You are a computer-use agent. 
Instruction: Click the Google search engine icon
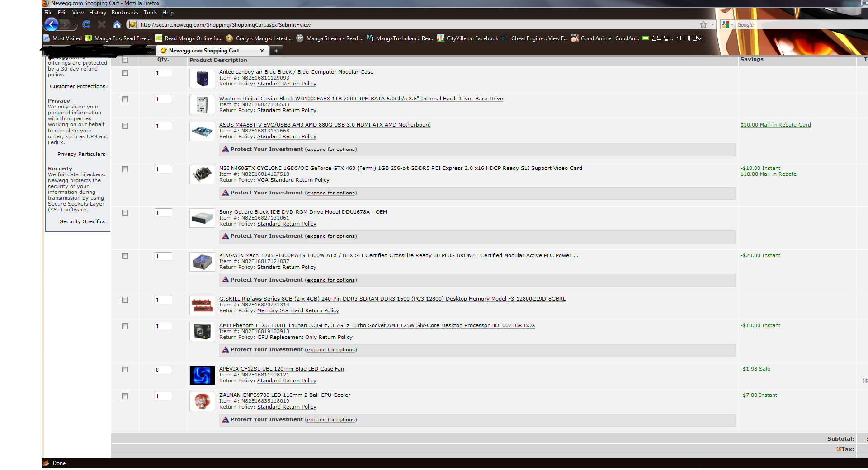coord(726,25)
